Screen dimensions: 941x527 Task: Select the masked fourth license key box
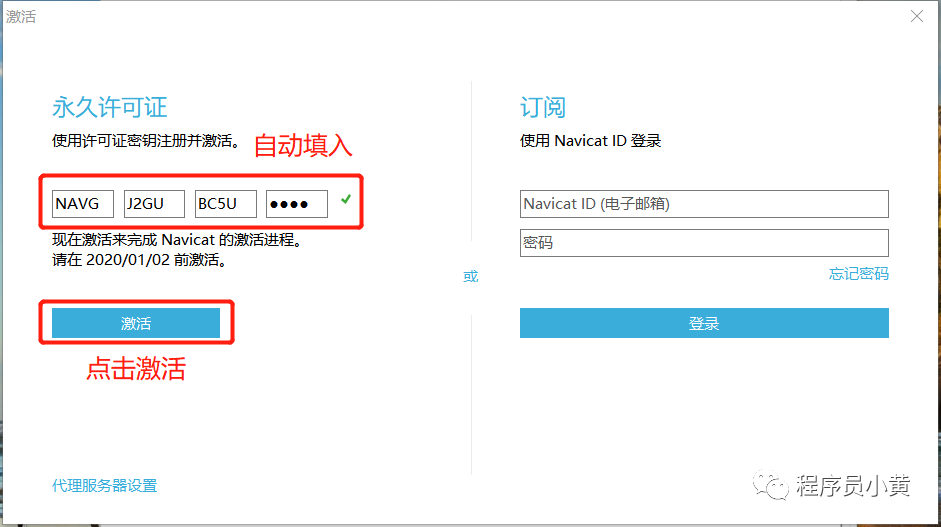point(297,204)
